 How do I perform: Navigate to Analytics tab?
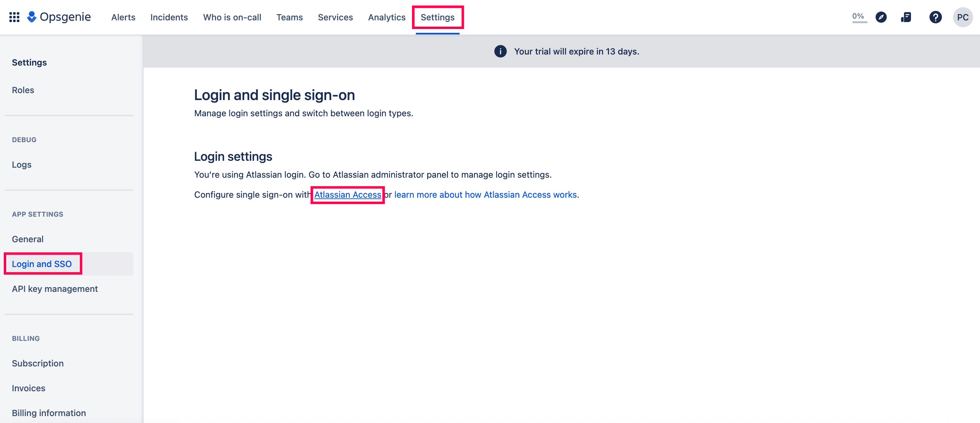tap(386, 17)
